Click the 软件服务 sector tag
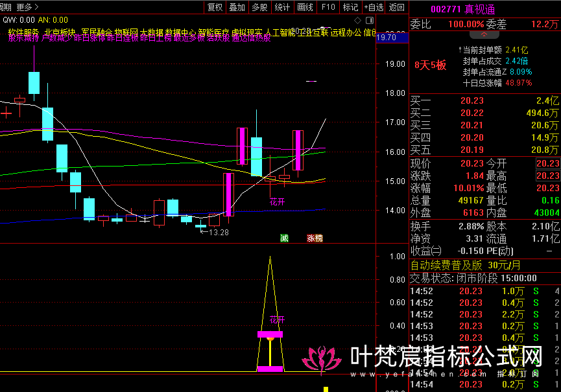Screen dimensions: 561x392 click(23, 32)
